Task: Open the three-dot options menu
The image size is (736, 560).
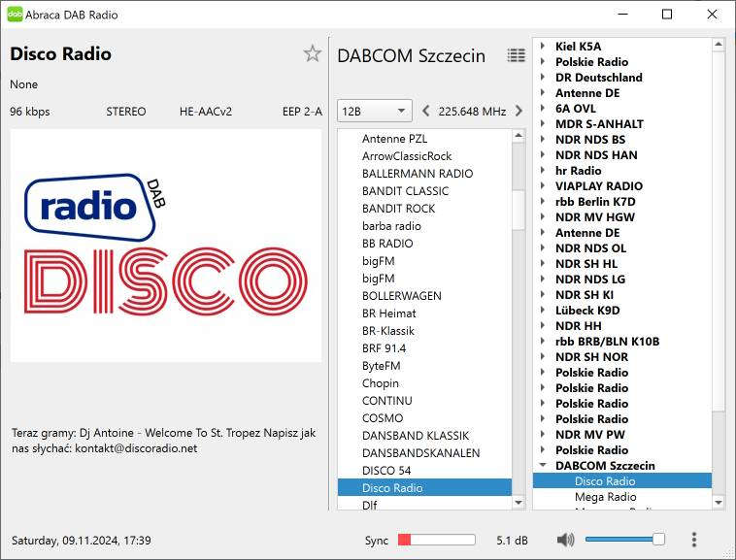Action: click(693, 540)
